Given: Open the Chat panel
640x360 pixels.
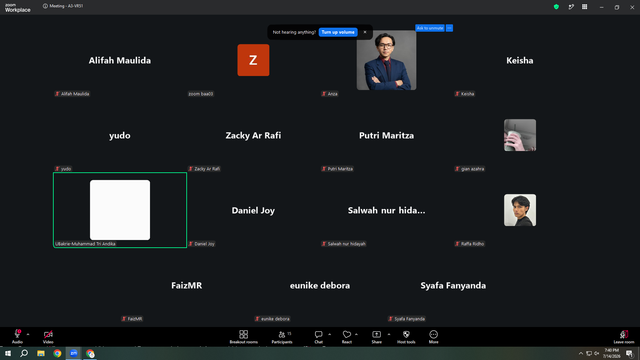Looking at the screenshot, I should point(318,337).
